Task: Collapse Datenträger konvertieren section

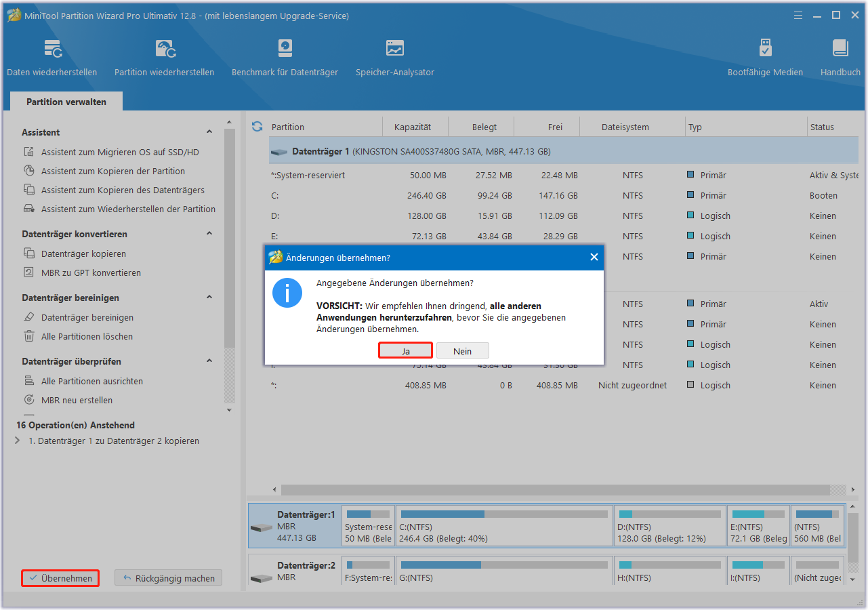Action: click(209, 234)
